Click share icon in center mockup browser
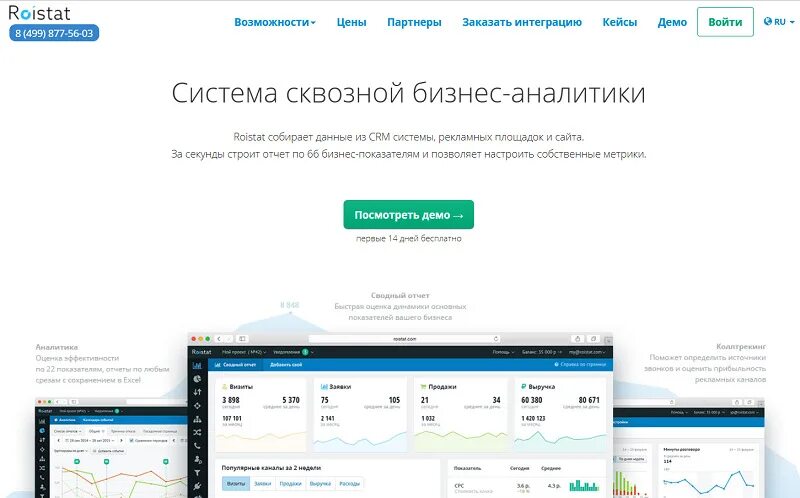This screenshot has height=498, width=800. (578, 339)
